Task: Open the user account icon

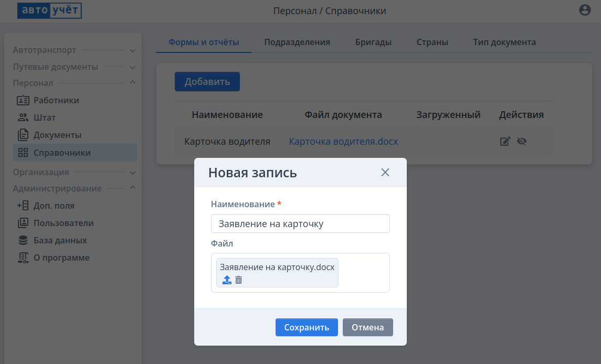Action: click(x=584, y=10)
